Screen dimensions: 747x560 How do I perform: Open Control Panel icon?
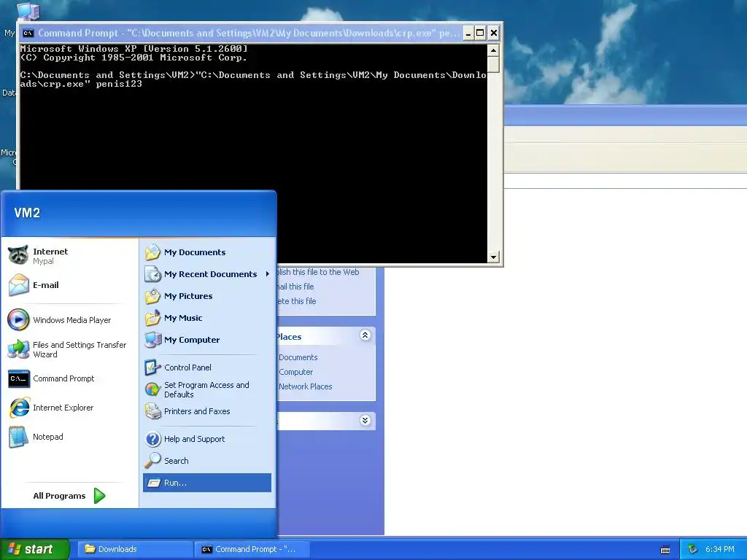[153, 367]
